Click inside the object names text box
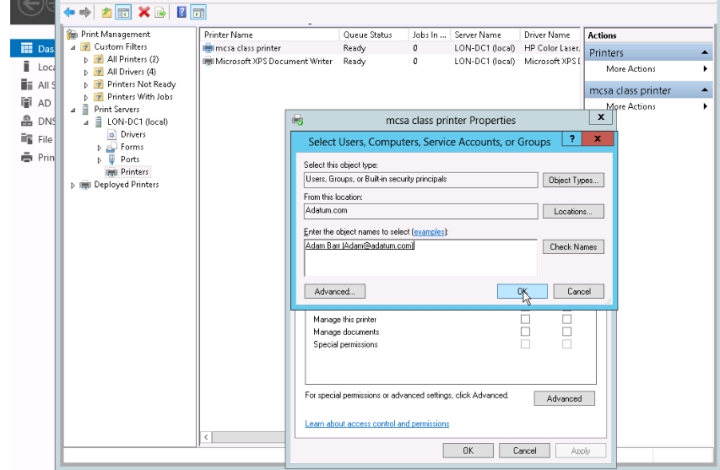 tap(420, 258)
